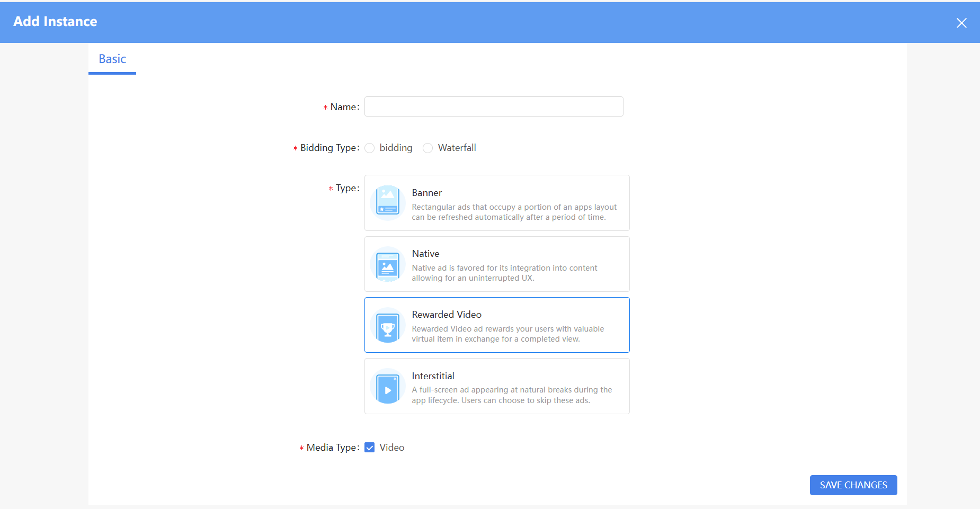Switch to the Basic tab
The width and height of the screenshot is (980, 509).
(112, 59)
